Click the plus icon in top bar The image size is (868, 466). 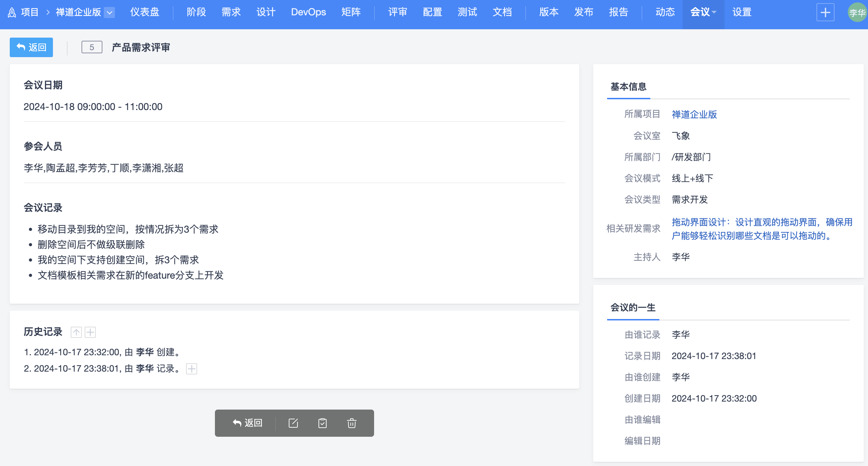coord(825,13)
